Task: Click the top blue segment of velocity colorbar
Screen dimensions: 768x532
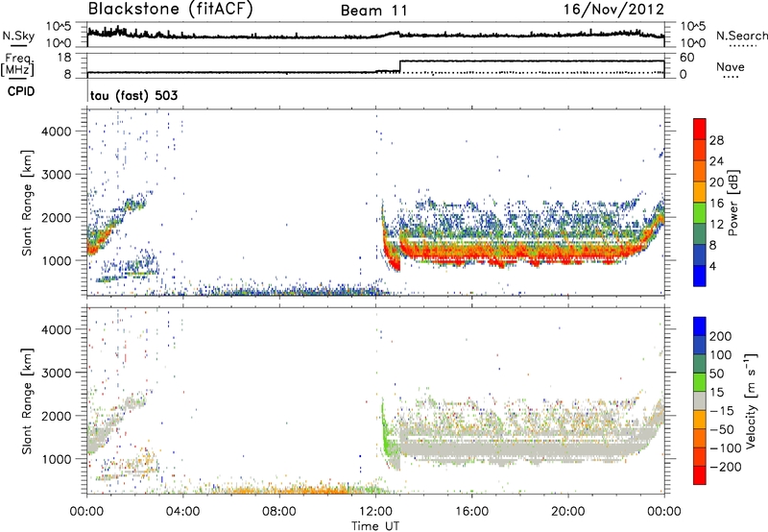Action: pos(700,326)
